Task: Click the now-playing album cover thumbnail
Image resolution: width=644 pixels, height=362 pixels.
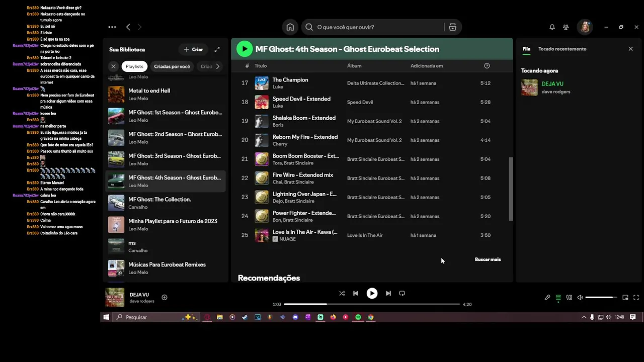Action: 115,297
